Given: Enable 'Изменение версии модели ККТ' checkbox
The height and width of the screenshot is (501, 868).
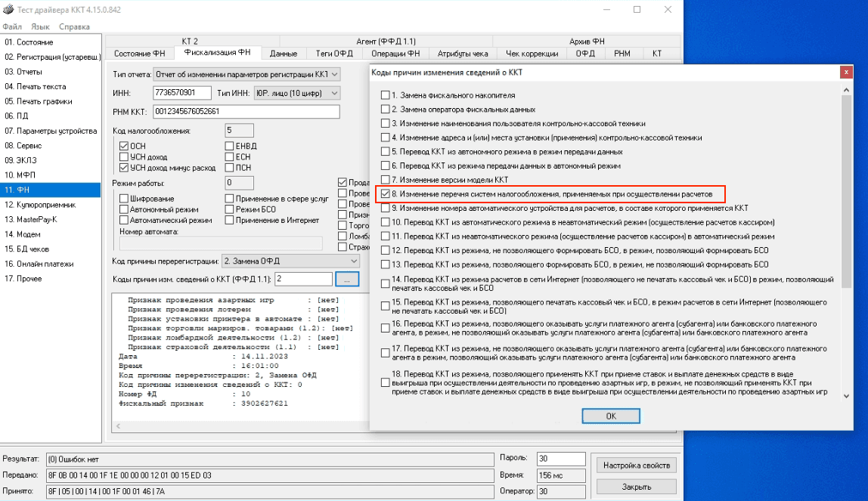Looking at the screenshot, I should pos(386,180).
